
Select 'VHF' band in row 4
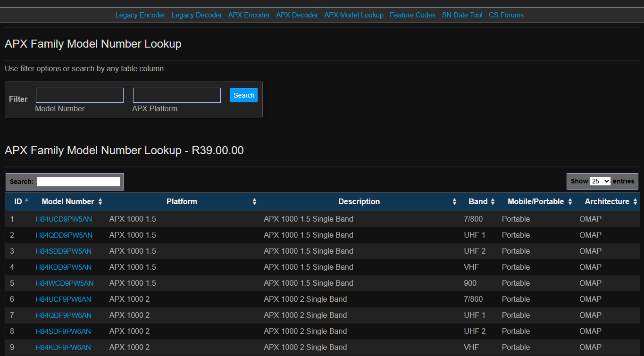(x=471, y=267)
